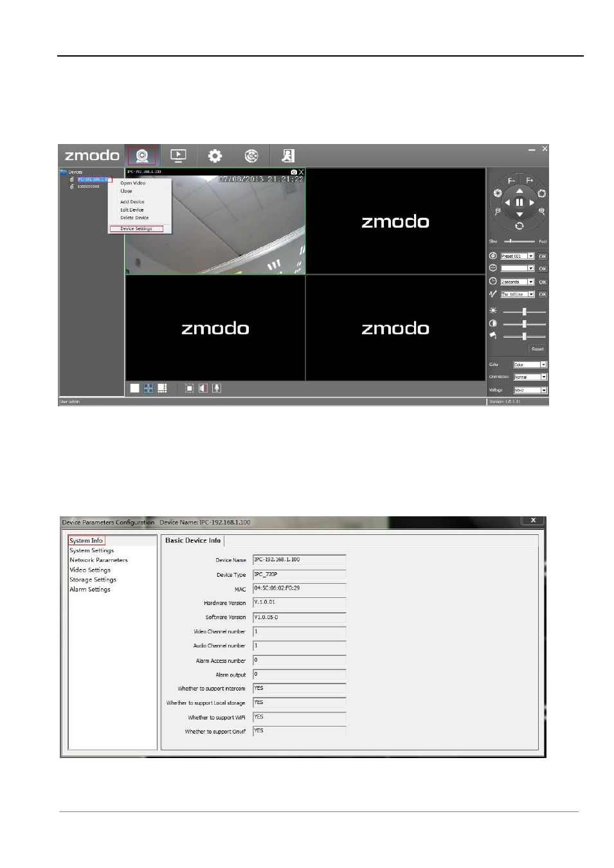Image resolution: width=614 pixels, height=868 pixels.
Task: Open the empty dropdown below Preset
Action: click(518, 269)
